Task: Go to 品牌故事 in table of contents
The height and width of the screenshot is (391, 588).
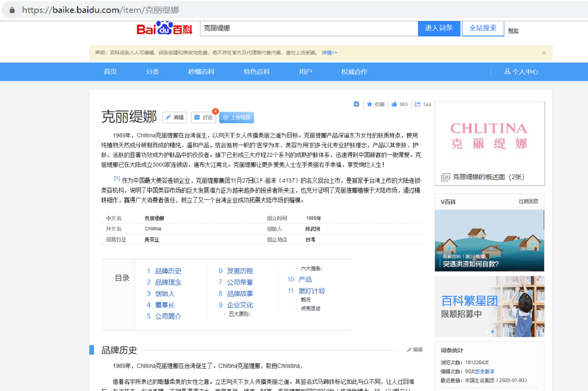Action: [x=240, y=294]
